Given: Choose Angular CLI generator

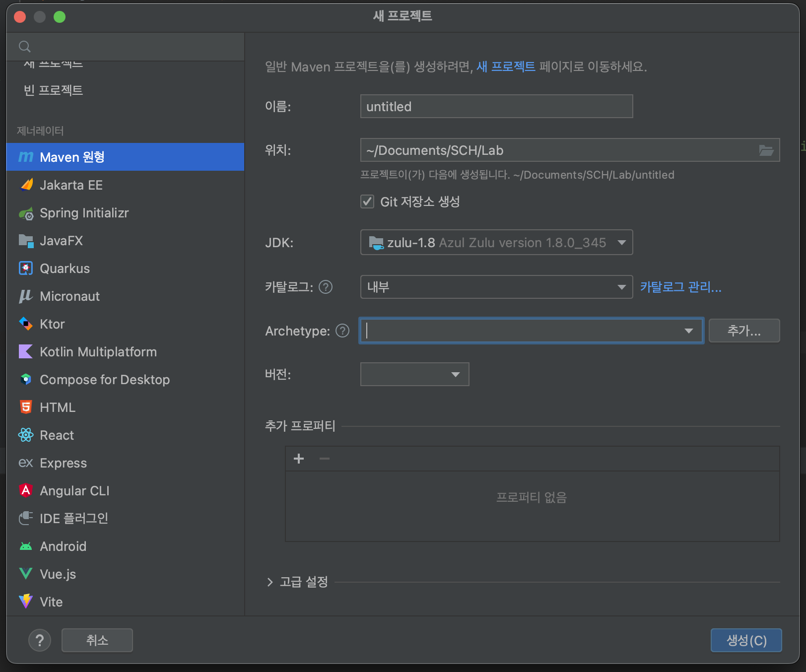Looking at the screenshot, I should (x=125, y=491).
